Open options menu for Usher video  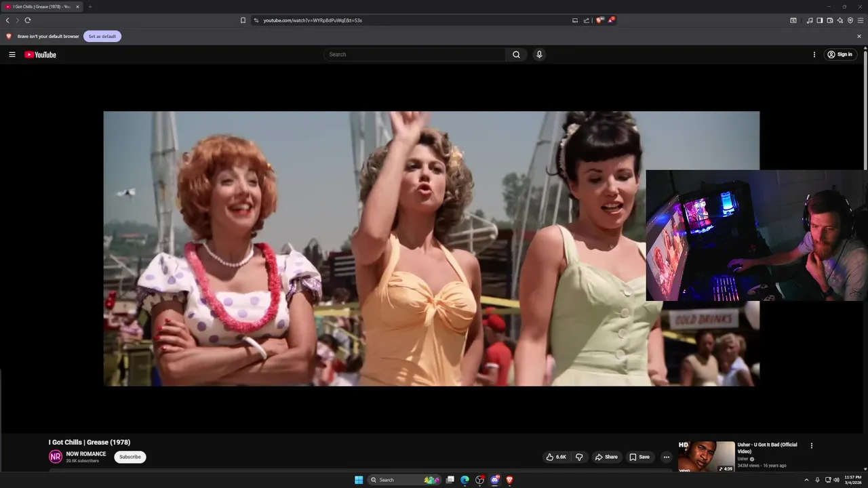coord(811,445)
